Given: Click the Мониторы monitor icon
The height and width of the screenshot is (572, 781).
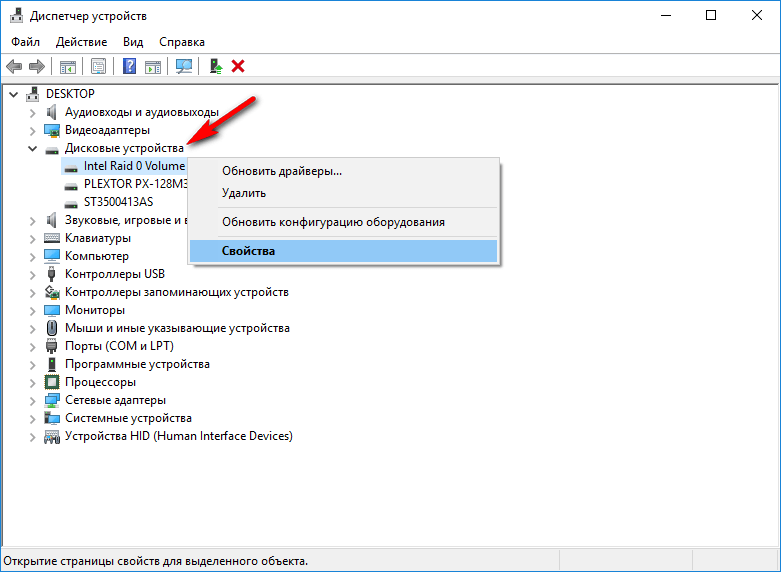Looking at the screenshot, I should point(52,310).
